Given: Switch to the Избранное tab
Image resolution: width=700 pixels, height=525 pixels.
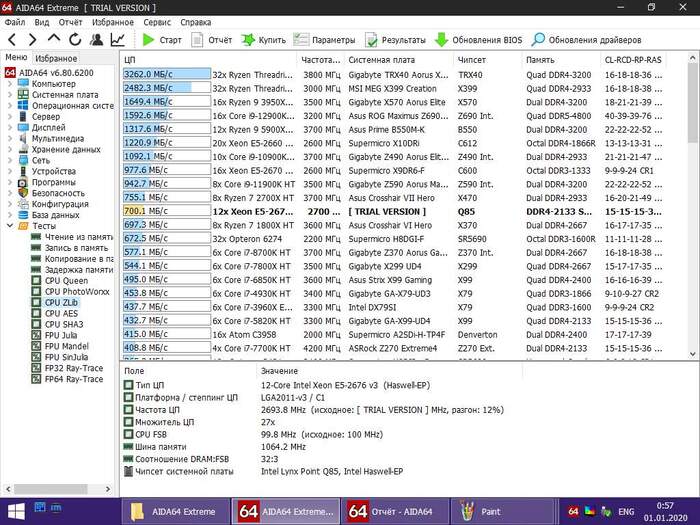Looking at the screenshot, I should click(x=56, y=59).
